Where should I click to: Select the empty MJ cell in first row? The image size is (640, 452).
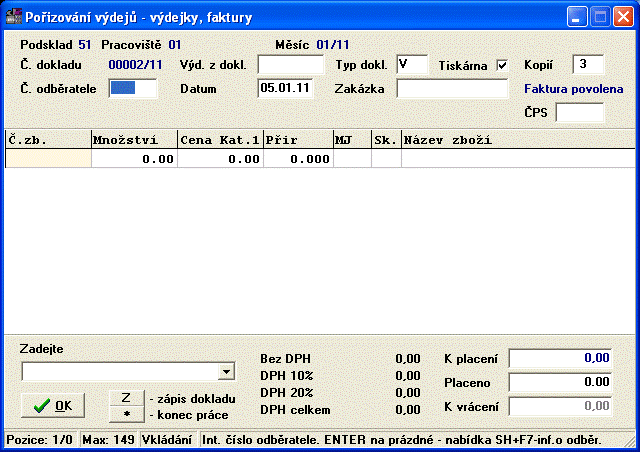tap(352, 158)
